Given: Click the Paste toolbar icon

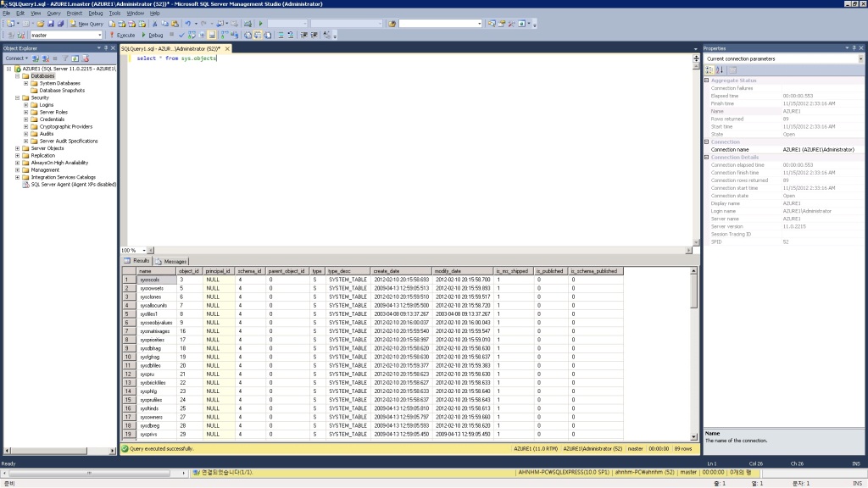Looking at the screenshot, I should [175, 24].
